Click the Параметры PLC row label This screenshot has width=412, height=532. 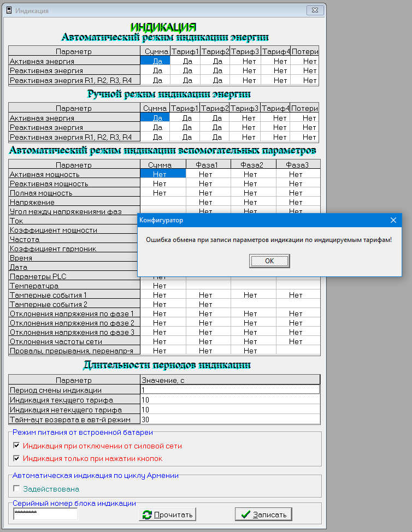point(73,276)
